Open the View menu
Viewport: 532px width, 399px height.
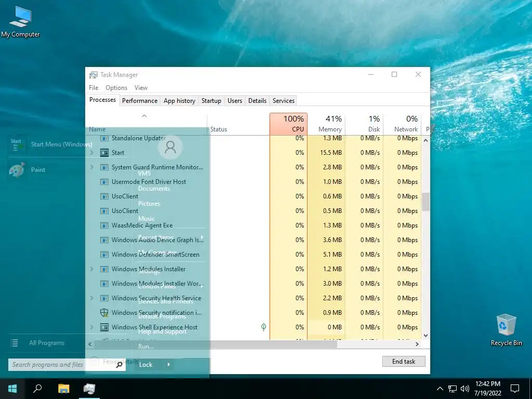tap(141, 88)
